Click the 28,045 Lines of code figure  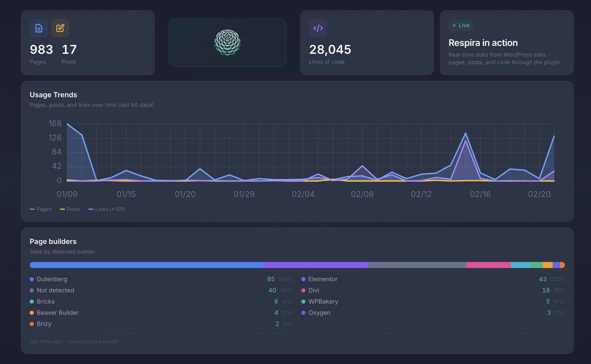tap(330, 50)
